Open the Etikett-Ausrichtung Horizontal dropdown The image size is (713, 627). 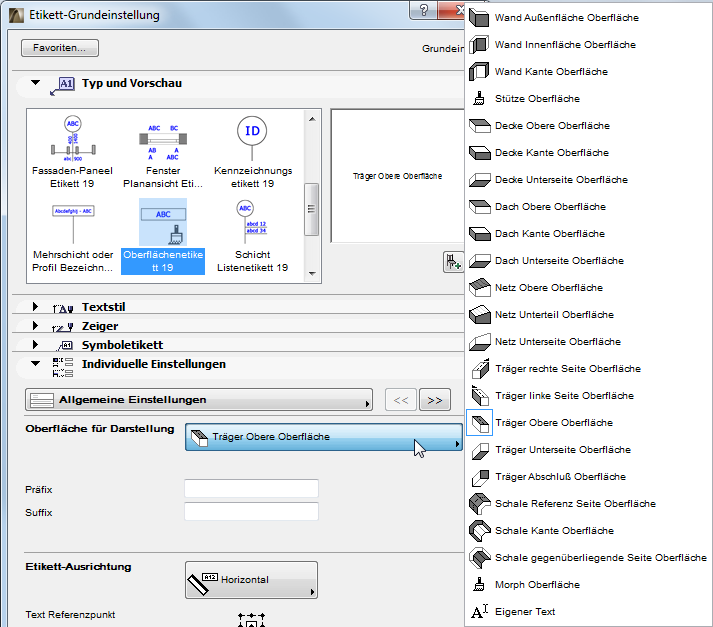[251, 580]
